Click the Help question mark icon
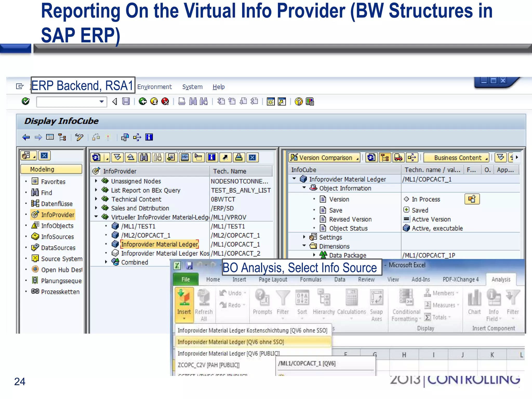The height and width of the screenshot is (399, 532). (x=299, y=101)
